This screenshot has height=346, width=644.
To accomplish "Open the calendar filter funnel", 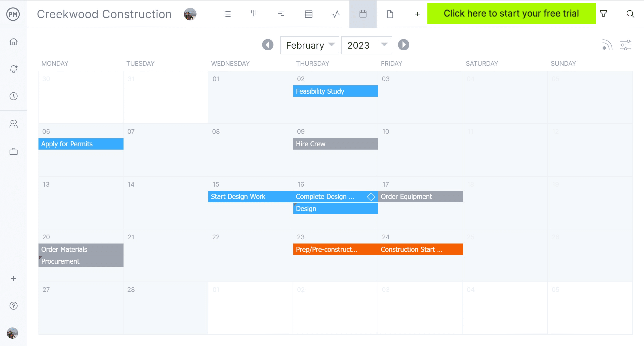I will coord(604,14).
